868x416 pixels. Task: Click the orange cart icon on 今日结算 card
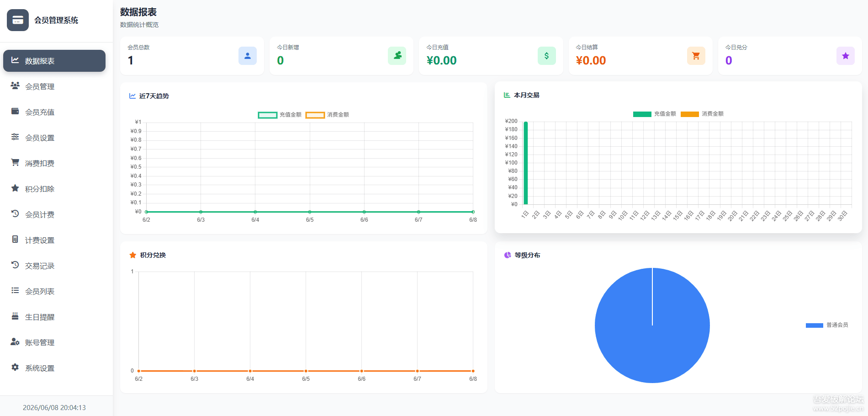(696, 56)
